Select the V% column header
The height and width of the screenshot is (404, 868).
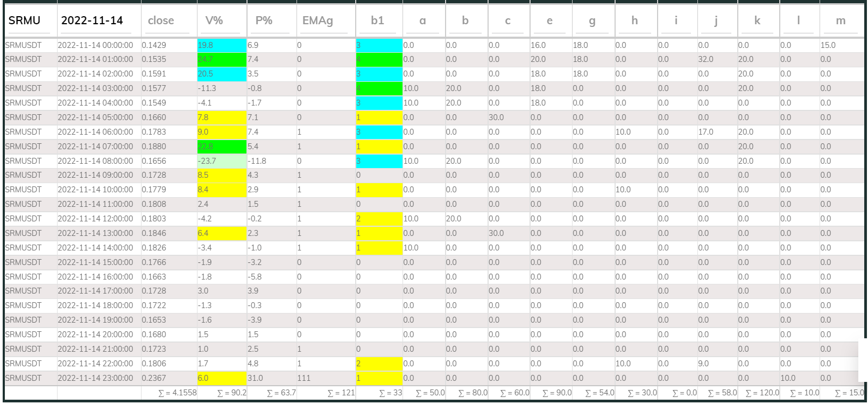click(x=221, y=20)
